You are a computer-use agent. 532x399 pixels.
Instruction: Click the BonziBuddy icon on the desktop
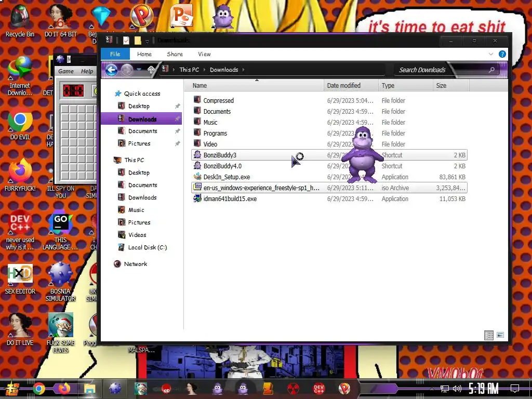point(223,17)
